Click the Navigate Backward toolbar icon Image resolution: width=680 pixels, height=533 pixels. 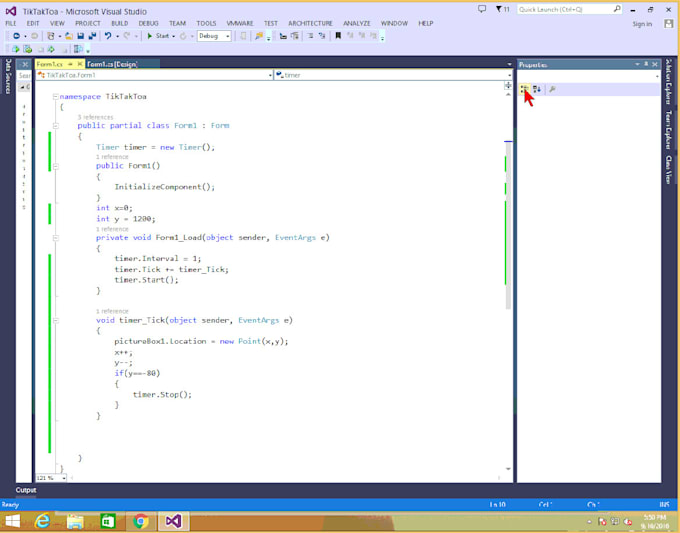(x=16, y=36)
